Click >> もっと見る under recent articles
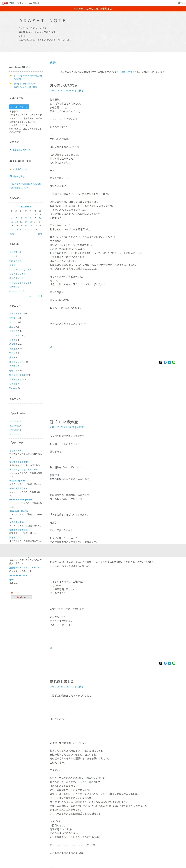This screenshot has width=186, height=868. [x=35, y=296]
